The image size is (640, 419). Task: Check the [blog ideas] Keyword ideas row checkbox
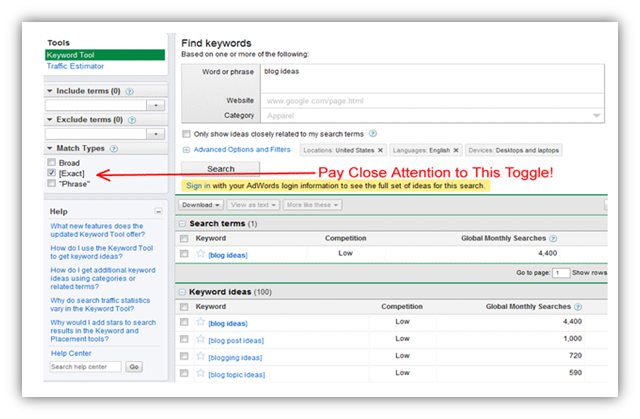tap(184, 322)
